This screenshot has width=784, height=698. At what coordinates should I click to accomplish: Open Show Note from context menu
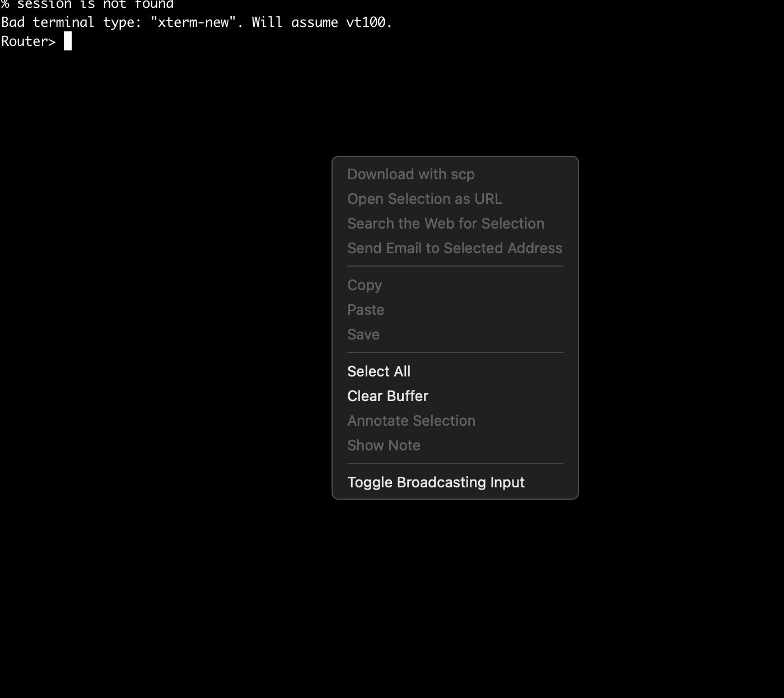(384, 445)
